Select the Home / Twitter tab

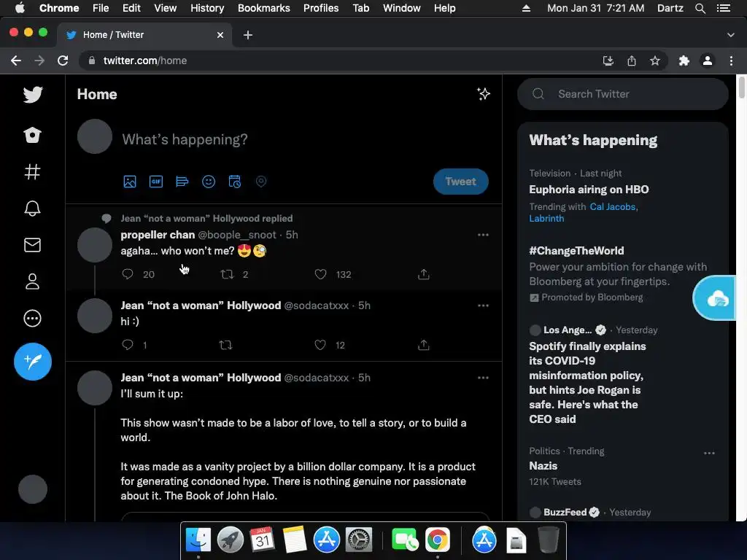click(x=144, y=35)
